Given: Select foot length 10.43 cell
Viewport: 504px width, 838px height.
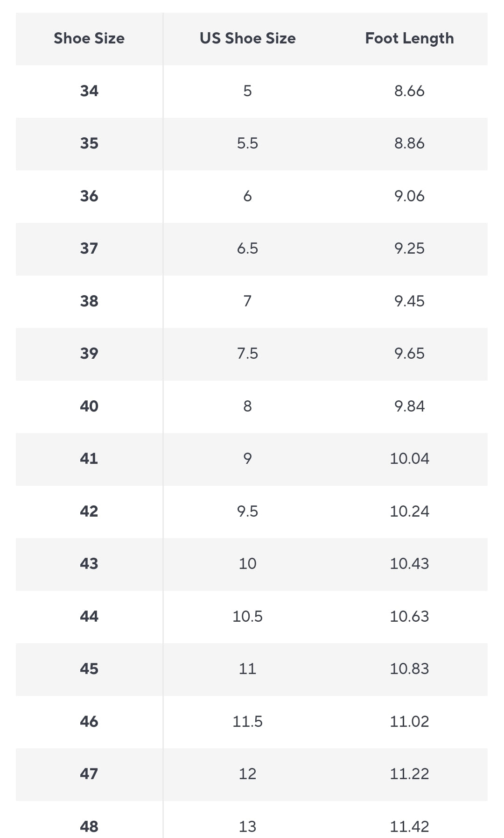Looking at the screenshot, I should pyautogui.click(x=409, y=563).
